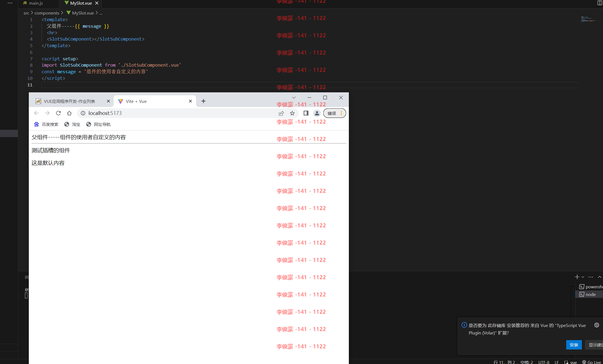The width and height of the screenshot is (603, 364).
Task: Open the terminal launch profile dropdown
Action: 583,277
